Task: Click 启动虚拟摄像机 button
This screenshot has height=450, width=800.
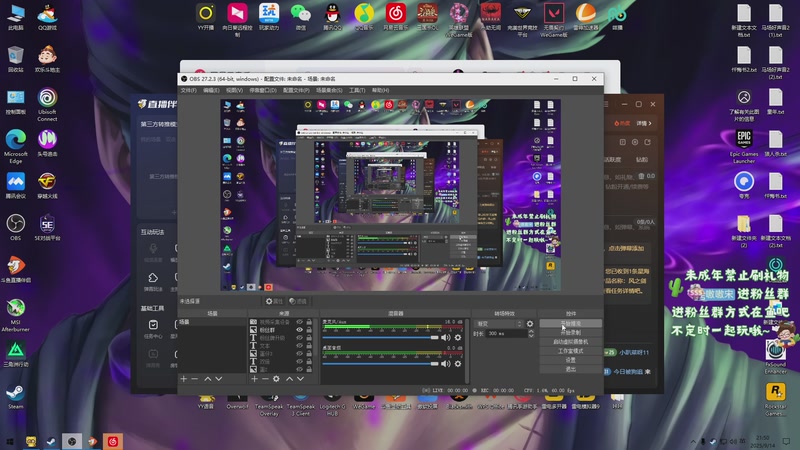Action: (570, 342)
